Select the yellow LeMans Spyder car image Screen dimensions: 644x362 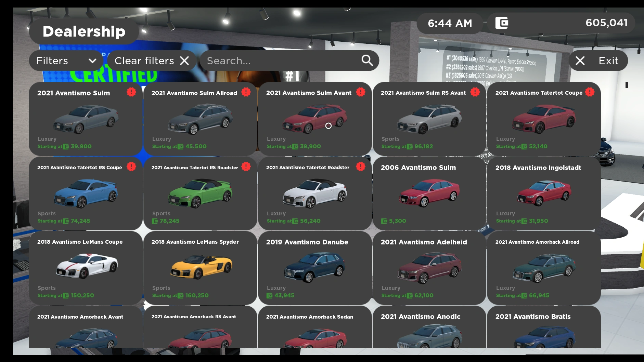[x=200, y=268]
